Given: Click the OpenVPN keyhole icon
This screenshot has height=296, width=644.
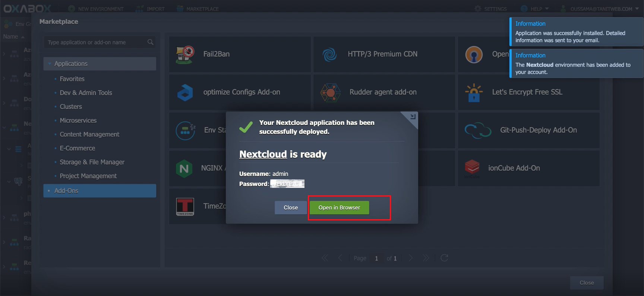Looking at the screenshot, I should click(x=474, y=55).
